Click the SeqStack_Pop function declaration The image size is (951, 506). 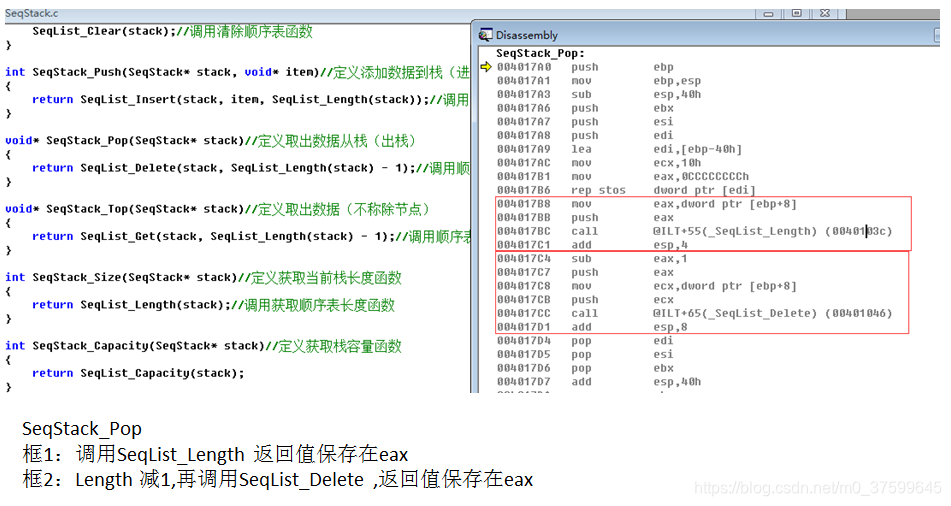tap(124, 141)
